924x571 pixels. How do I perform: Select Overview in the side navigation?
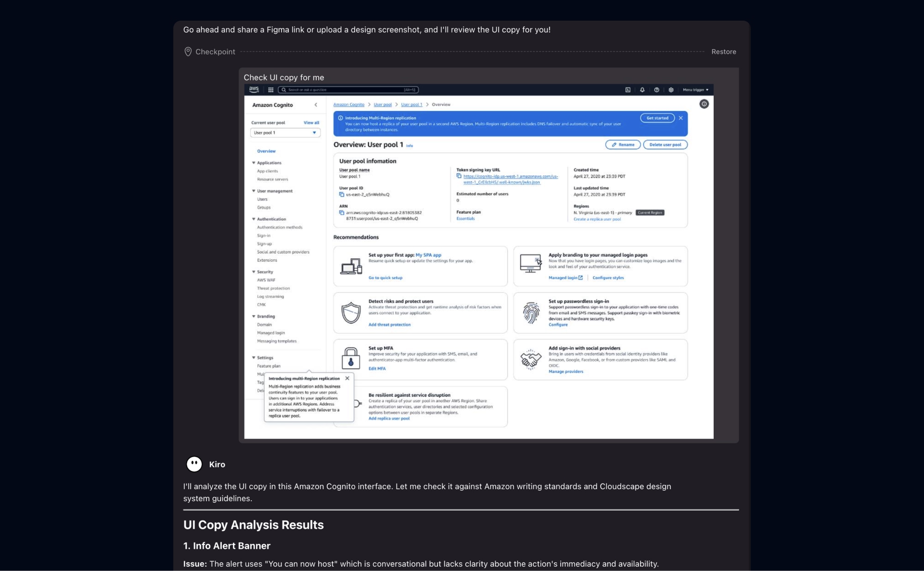click(x=266, y=151)
